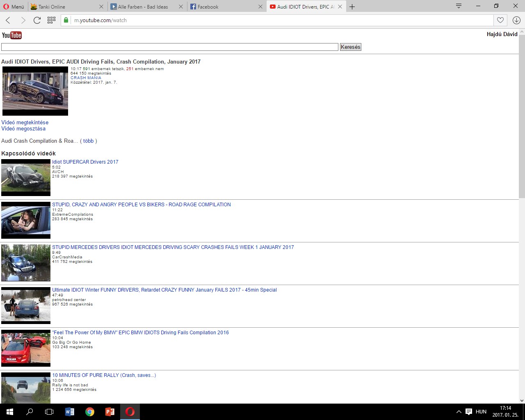
Task: Click Videó megosztása link
Action: pos(23,128)
